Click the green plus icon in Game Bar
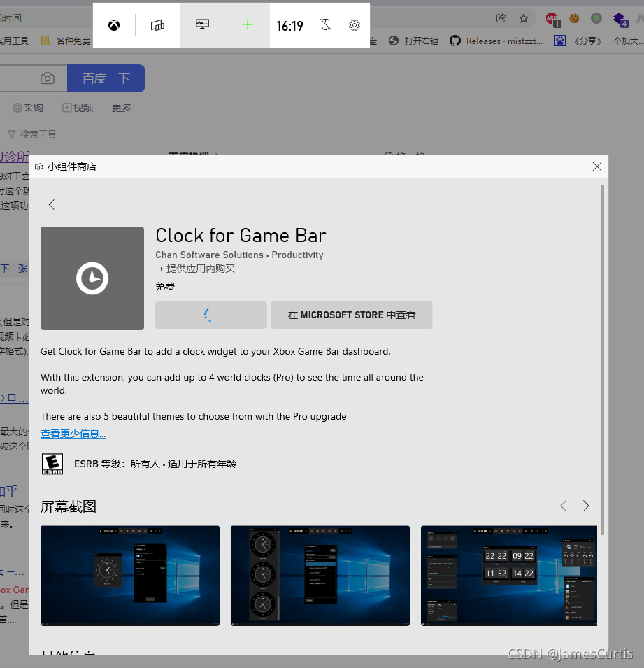The height and width of the screenshot is (668, 644). coord(247,24)
